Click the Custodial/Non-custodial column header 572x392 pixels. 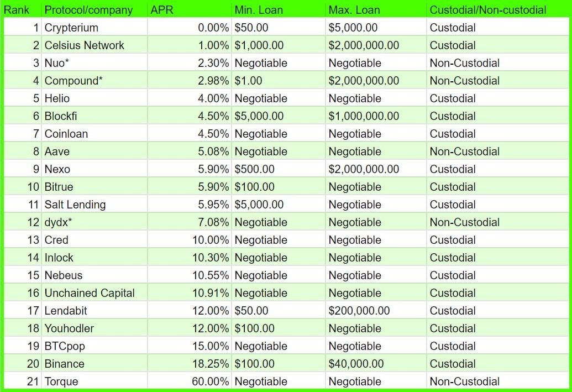pyautogui.click(x=488, y=10)
